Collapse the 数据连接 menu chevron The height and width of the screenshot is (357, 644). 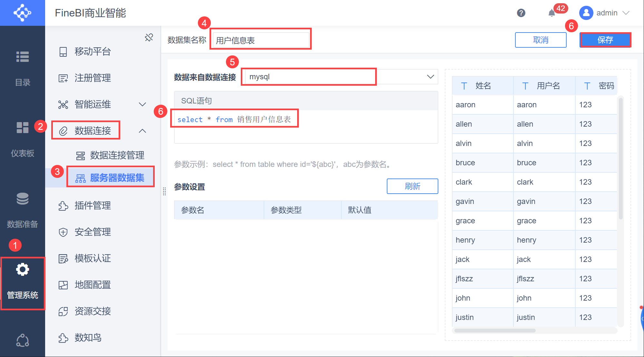click(x=142, y=131)
